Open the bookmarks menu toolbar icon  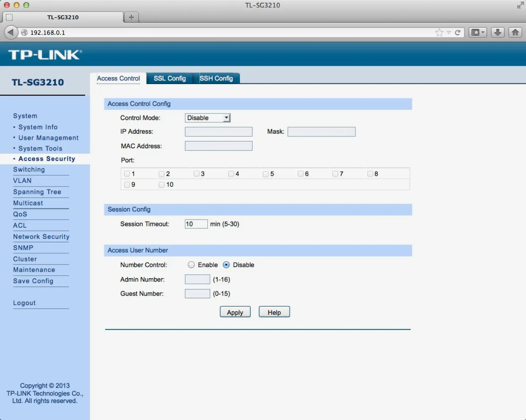tap(478, 32)
